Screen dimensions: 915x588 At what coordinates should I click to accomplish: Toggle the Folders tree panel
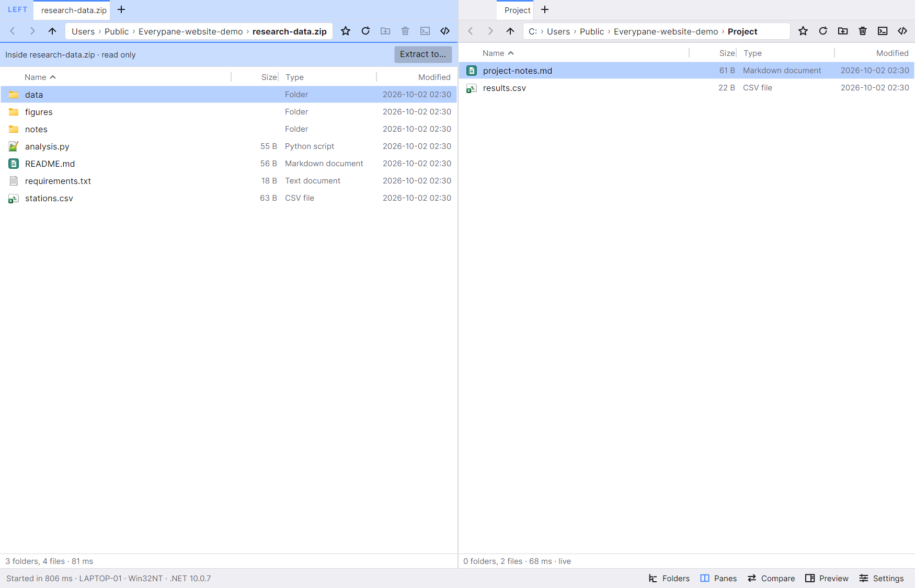point(669,578)
